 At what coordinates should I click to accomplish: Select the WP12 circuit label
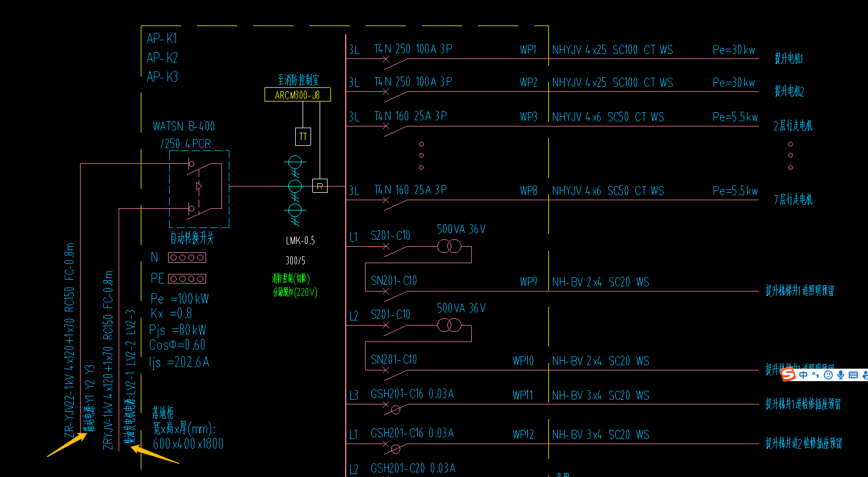coord(523,434)
